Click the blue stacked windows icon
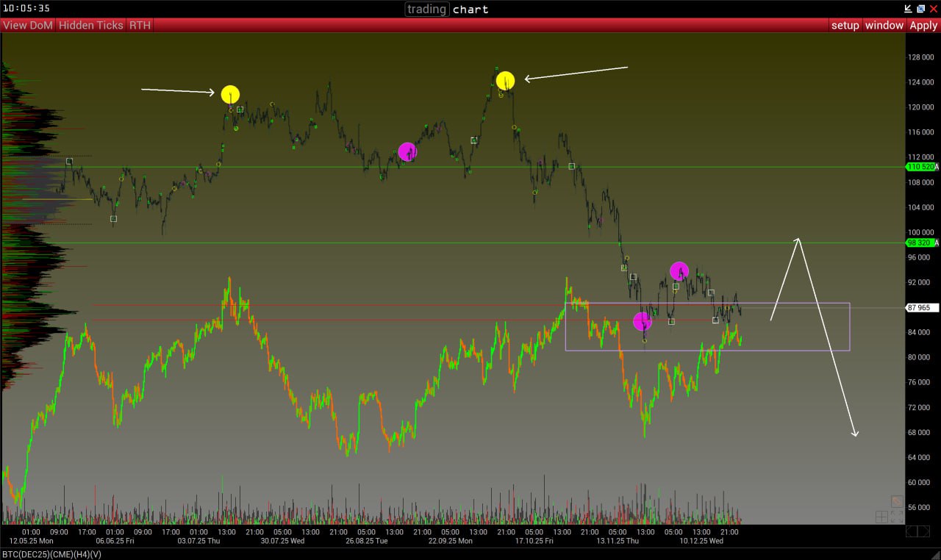Screen dimensions: 941x560 coord(920,9)
